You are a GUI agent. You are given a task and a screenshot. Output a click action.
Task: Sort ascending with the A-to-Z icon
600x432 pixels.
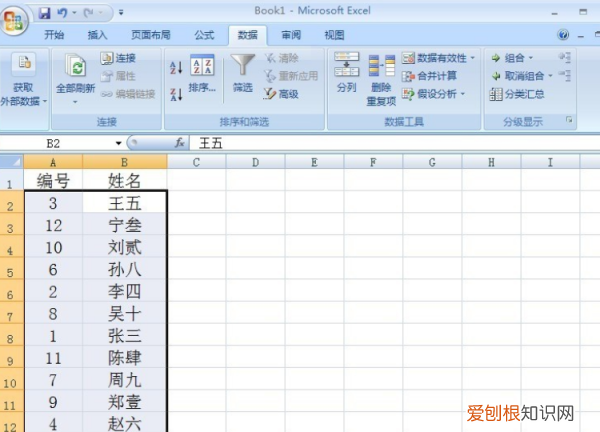coord(176,68)
